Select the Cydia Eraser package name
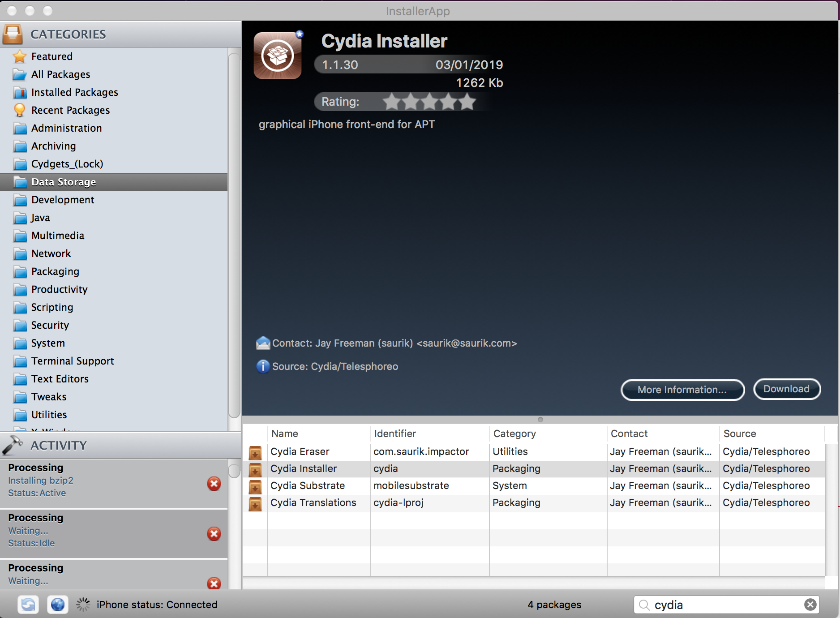 pos(300,451)
